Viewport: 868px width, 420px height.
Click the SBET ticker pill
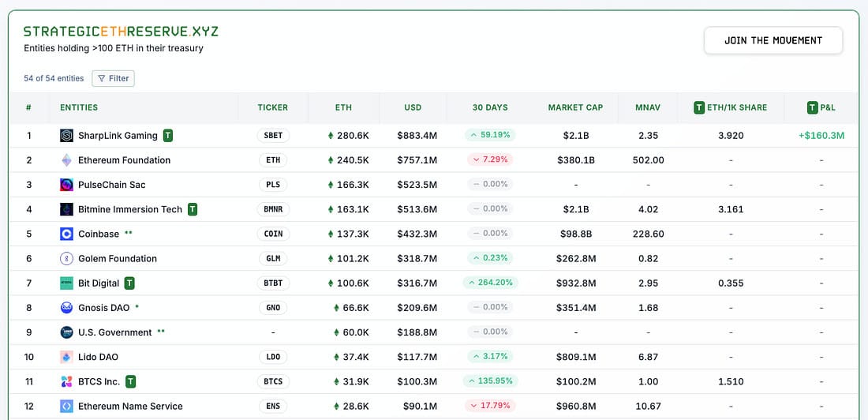tap(273, 136)
